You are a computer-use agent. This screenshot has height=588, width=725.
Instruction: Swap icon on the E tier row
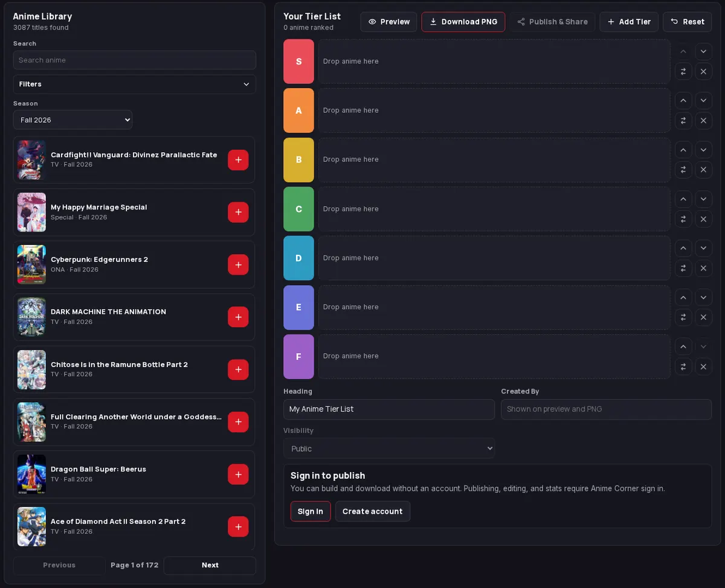683,317
